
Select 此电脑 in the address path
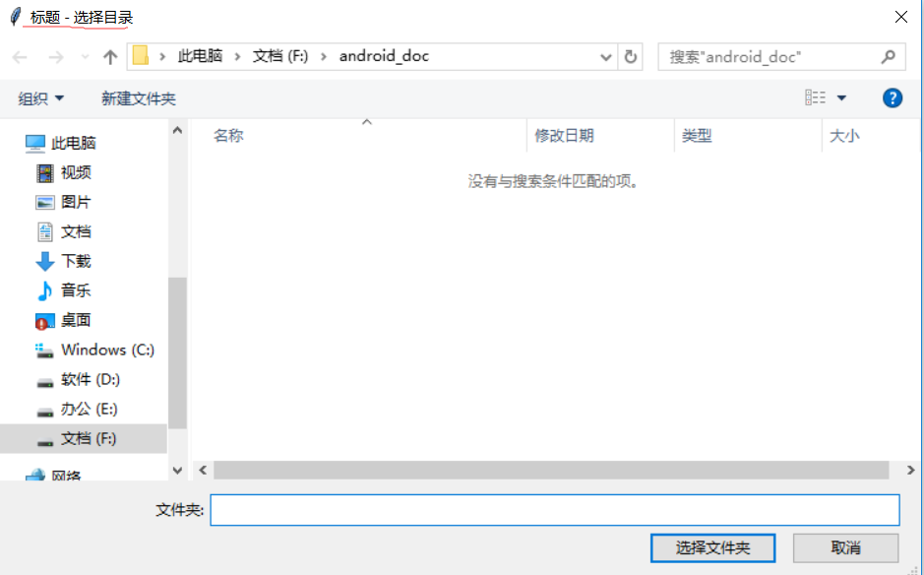pos(200,56)
